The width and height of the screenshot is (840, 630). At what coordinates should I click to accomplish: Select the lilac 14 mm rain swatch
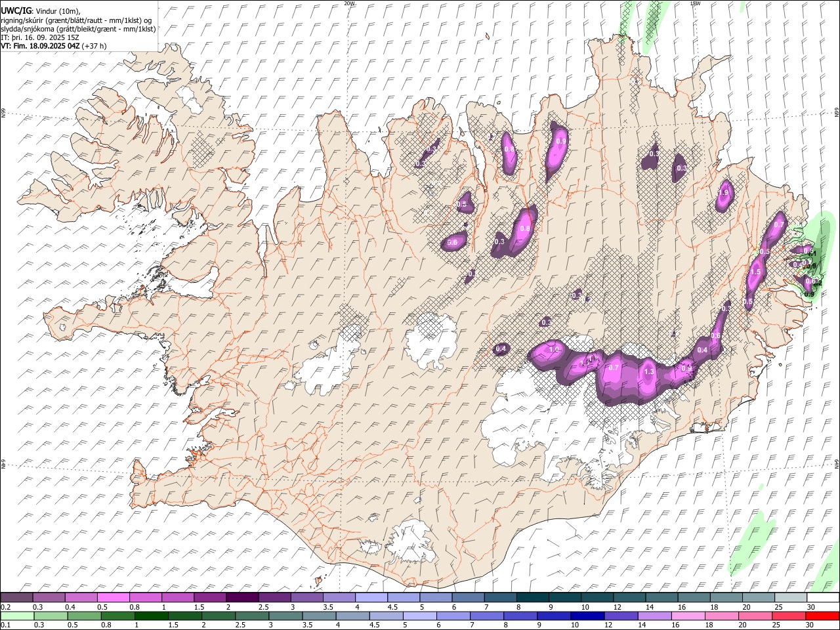pos(654,616)
